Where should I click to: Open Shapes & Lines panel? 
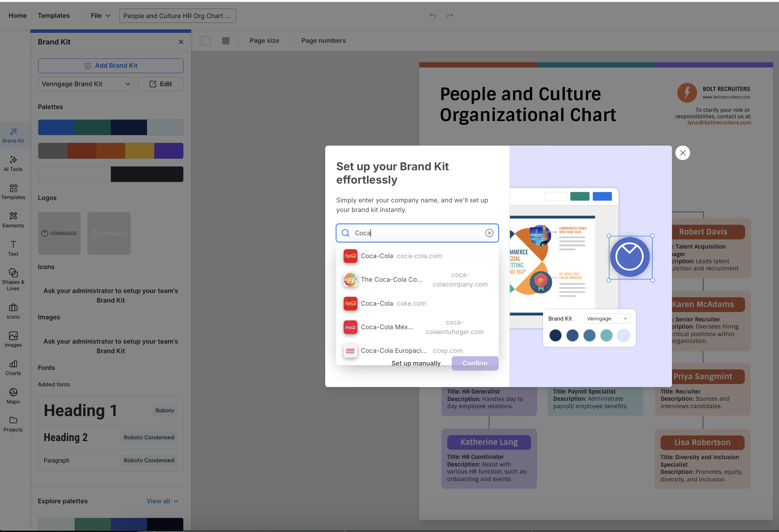pos(13,279)
